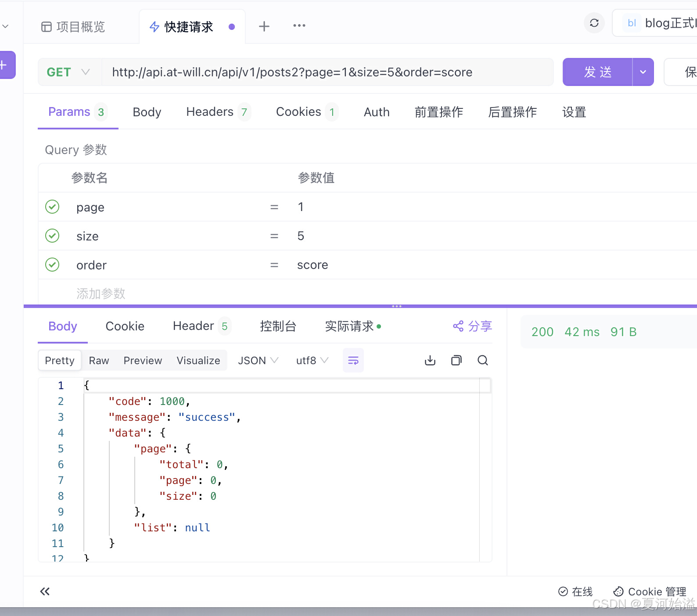697x616 pixels.
Task: Switch to the Auth tab
Action: 377,112
